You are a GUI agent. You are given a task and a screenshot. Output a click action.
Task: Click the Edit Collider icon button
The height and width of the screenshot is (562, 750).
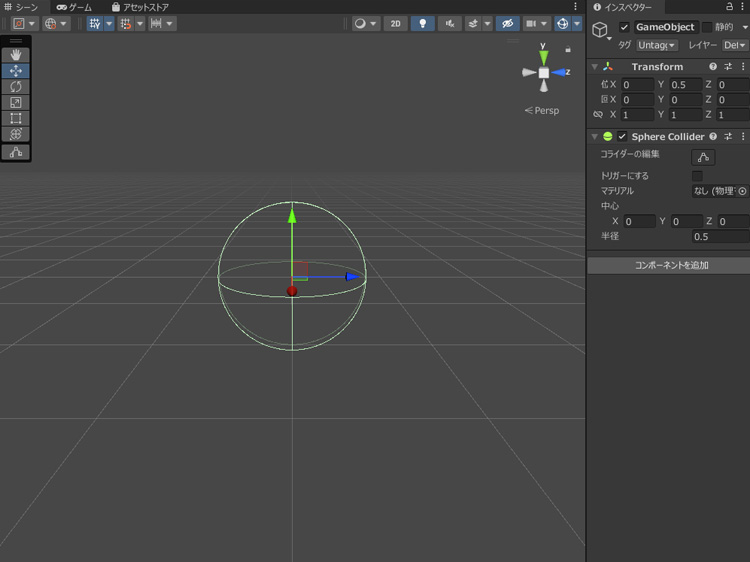[x=703, y=157]
